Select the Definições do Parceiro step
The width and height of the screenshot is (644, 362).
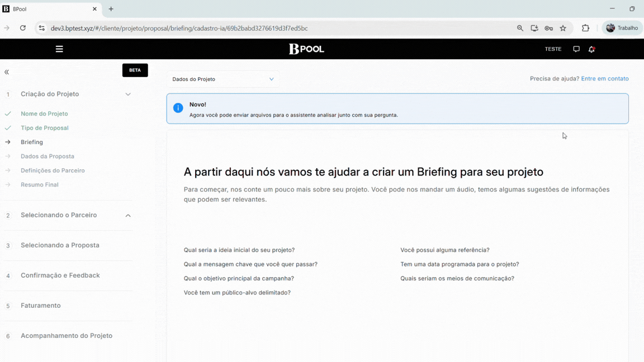53,170
